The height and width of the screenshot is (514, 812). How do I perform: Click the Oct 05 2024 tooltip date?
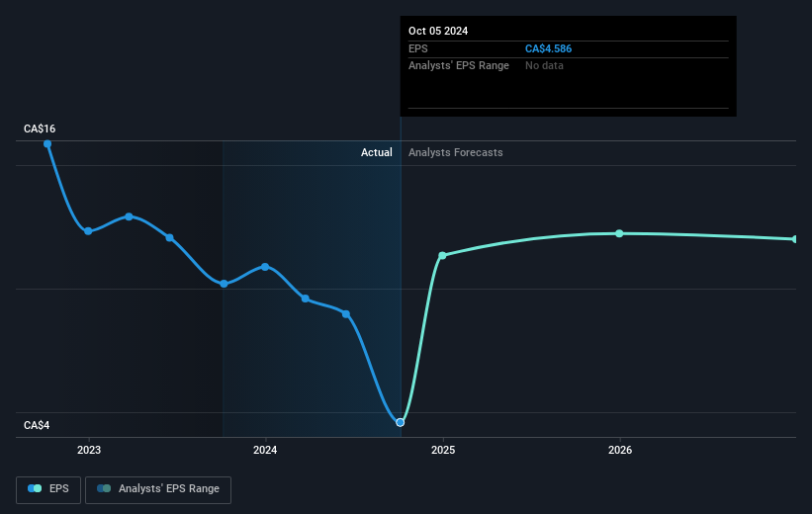[438, 31]
